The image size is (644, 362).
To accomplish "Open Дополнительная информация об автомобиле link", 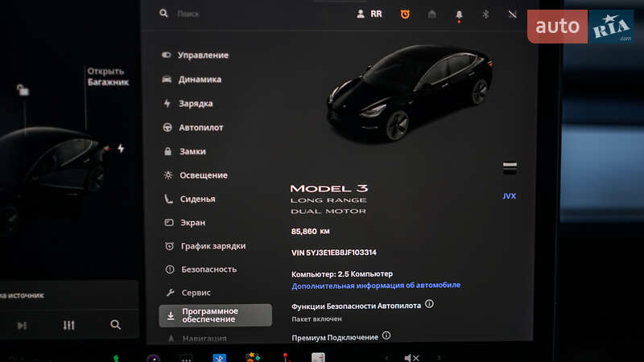I will (x=376, y=286).
